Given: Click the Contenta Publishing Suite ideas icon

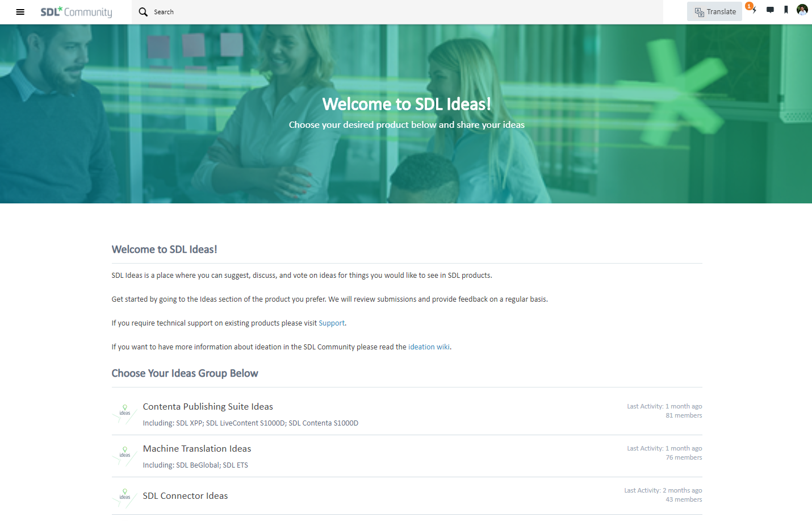Looking at the screenshot, I should [x=125, y=414].
